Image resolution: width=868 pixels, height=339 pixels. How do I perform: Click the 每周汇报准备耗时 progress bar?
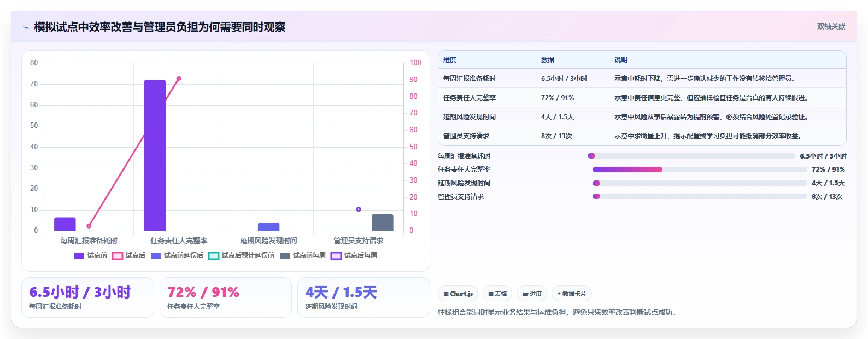691,156
